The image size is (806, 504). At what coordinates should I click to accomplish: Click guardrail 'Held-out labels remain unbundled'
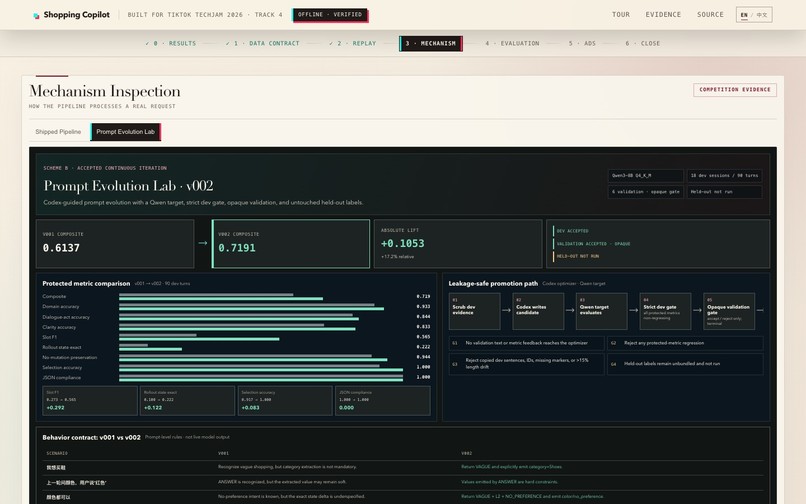[685, 364]
